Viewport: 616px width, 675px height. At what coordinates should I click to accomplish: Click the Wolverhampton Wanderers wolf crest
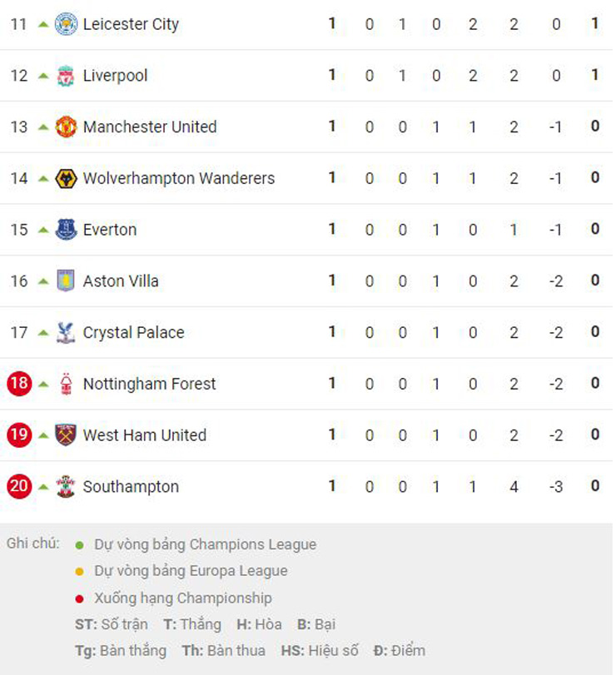[x=66, y=178]
